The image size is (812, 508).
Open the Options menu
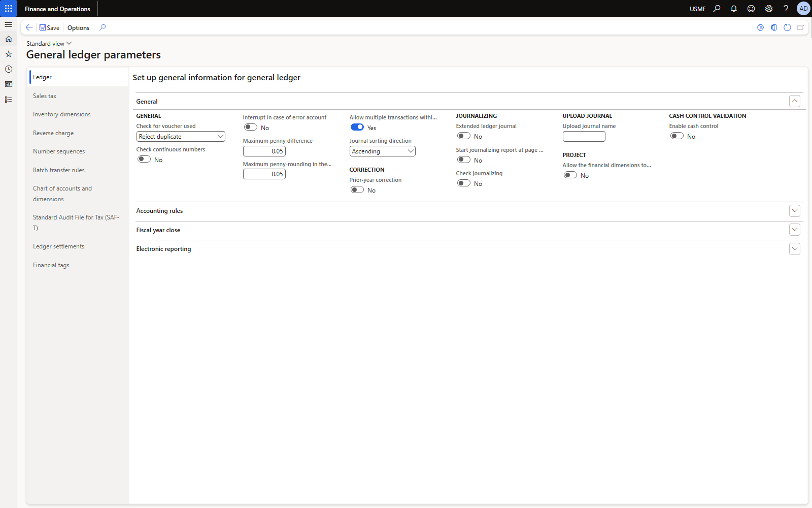pos(78,27)
